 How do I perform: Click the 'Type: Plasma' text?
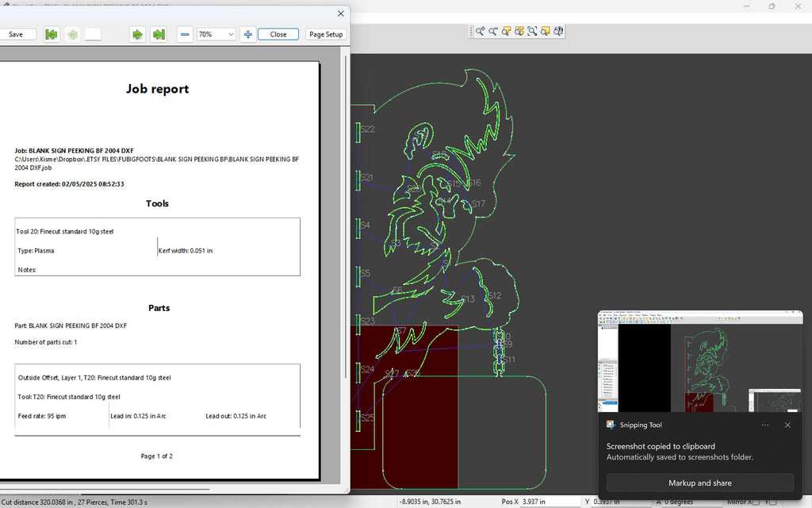coord(36,251)
